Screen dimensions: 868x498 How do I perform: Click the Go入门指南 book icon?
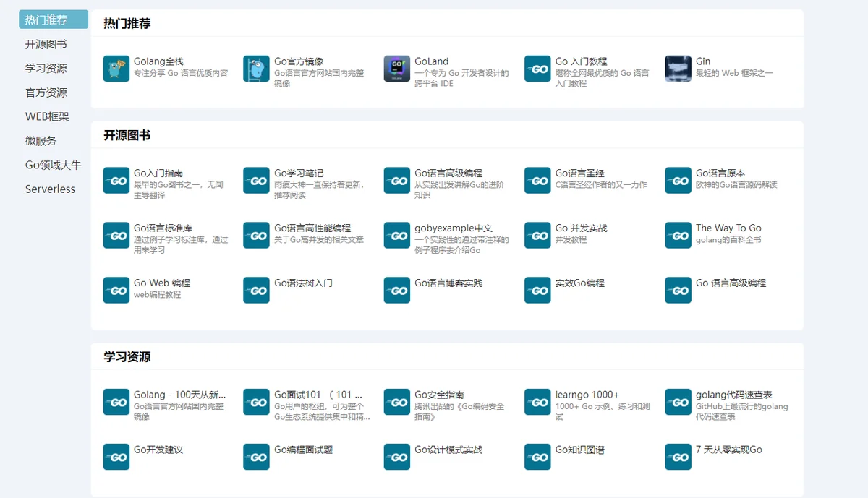point(116,181)
